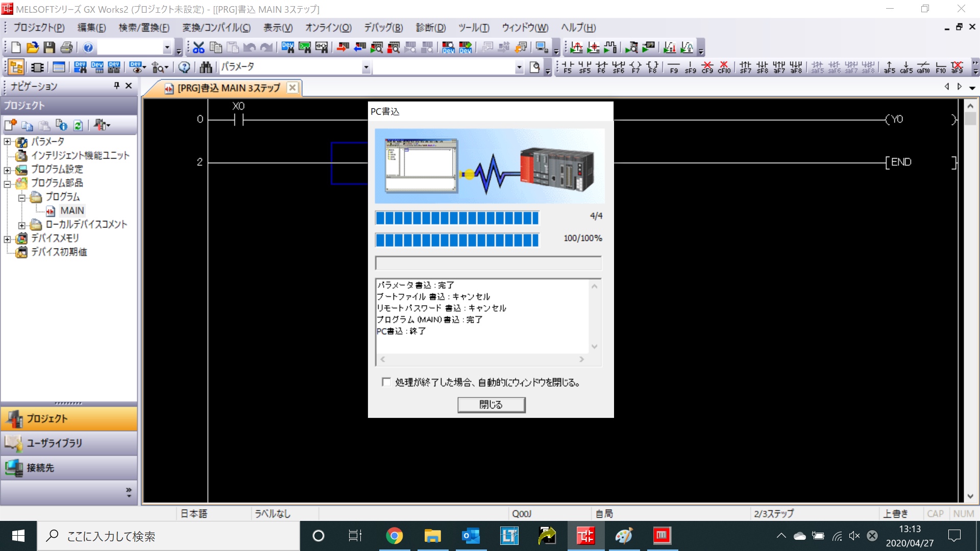Image resolution: width=980 pixels, height=551 pixels.
Task: Check auto-close window when processing ends
Action: click(386, 382)
